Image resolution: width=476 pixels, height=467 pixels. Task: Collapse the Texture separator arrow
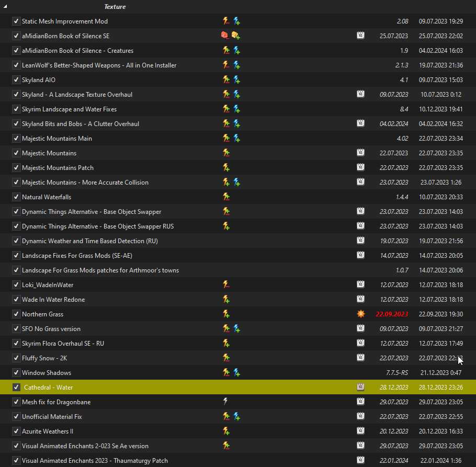(5, 6)
